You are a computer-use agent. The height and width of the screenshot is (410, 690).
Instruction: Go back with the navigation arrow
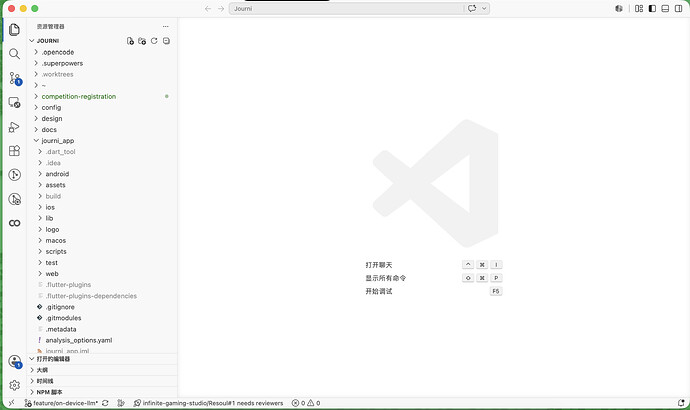pos(208,8)
